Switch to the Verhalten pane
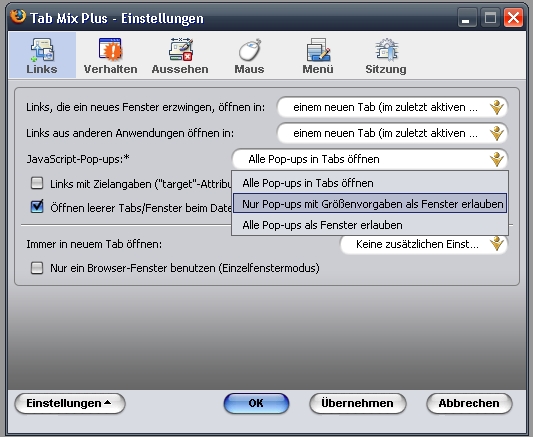533x437 pixels. (110, 55)
